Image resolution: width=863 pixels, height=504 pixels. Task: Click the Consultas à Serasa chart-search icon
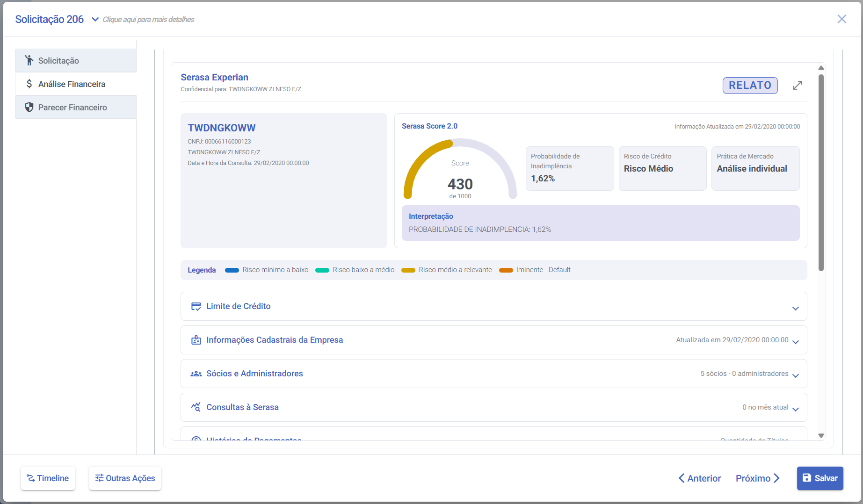coord(196,407)
